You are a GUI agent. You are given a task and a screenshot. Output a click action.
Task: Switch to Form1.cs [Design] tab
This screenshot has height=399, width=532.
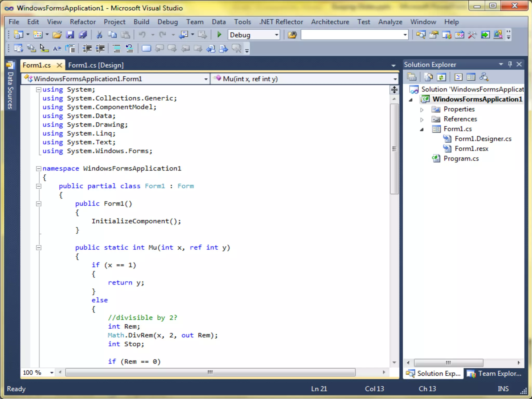tap(96, 65)
